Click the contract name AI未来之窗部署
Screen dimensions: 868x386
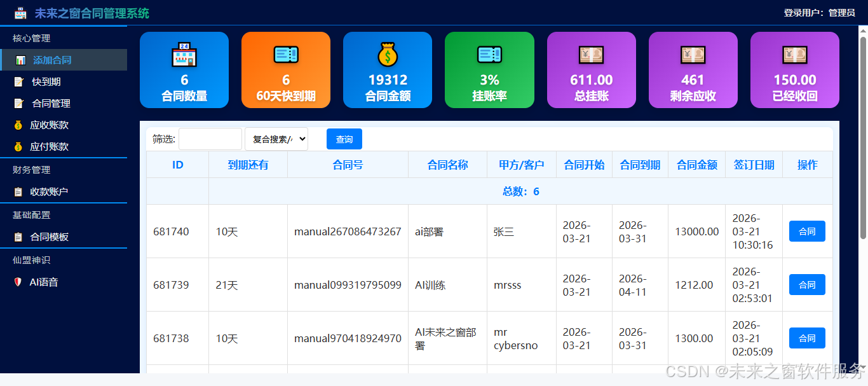445,338
